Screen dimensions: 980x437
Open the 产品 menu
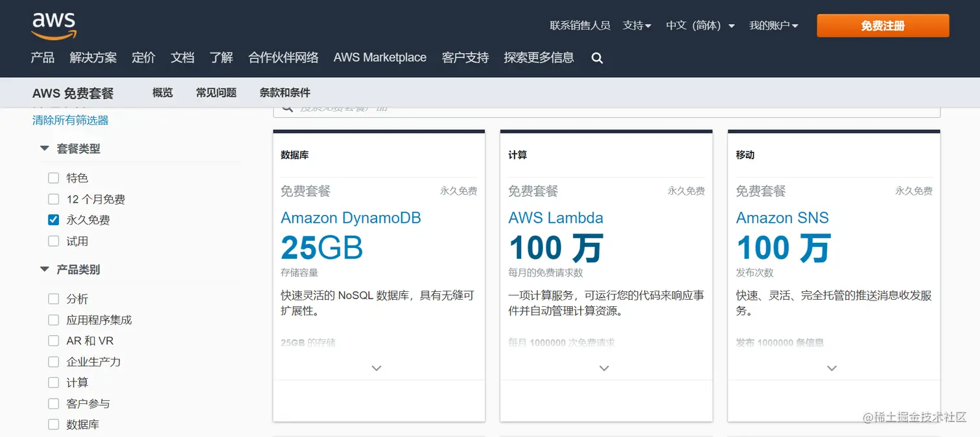point(43,58)
